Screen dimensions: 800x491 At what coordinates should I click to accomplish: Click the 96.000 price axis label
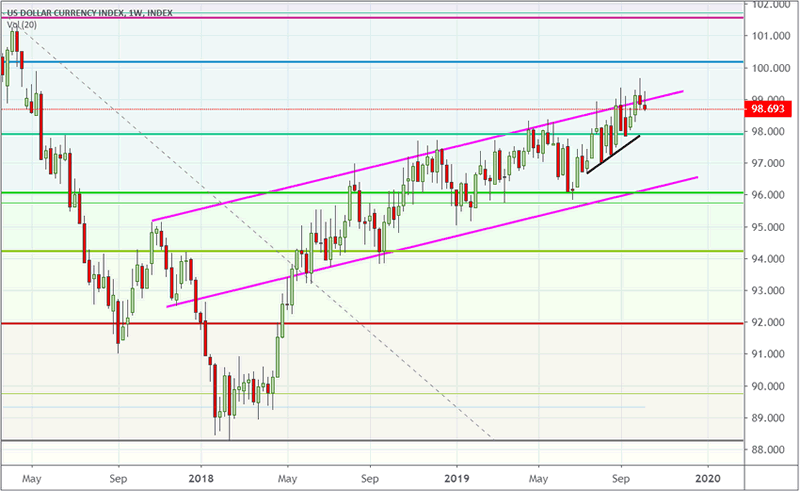point(768,195)
